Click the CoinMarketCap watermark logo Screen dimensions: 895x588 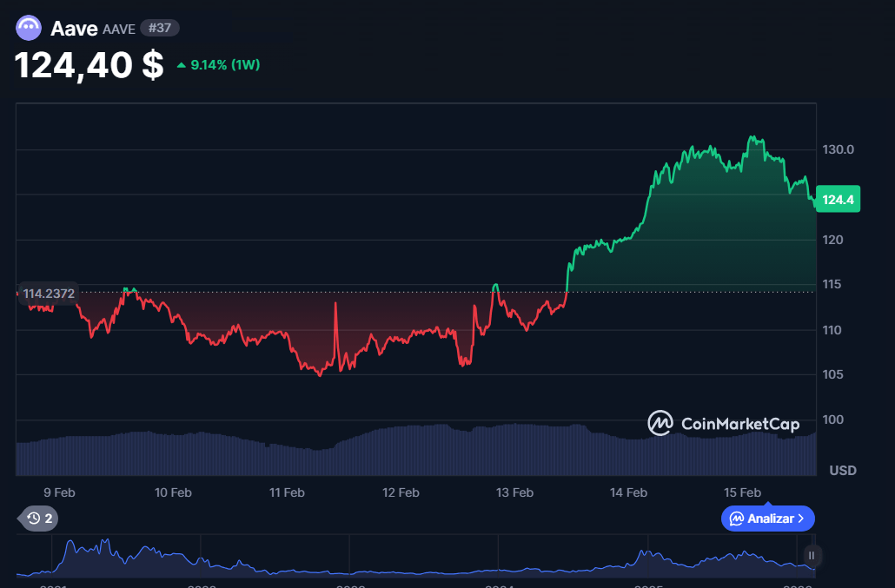point(660,425)
